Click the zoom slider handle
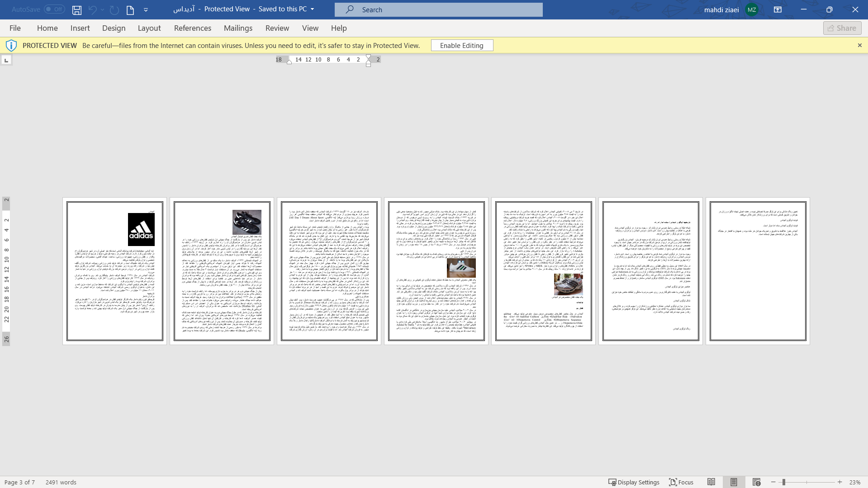868x488 pixels. coord(783,482)
